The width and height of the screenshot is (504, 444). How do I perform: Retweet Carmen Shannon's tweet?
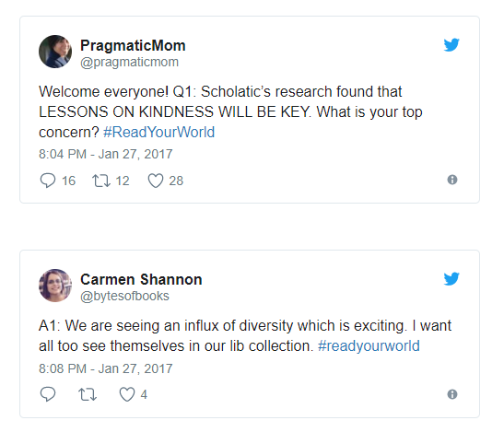pos(88,394)
